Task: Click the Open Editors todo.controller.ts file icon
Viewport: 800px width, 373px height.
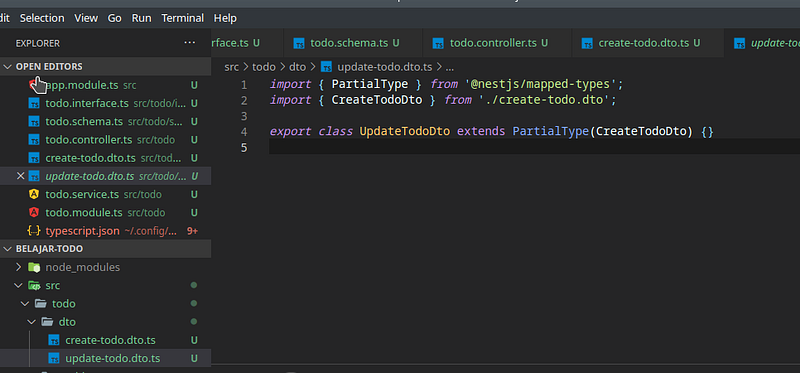Action: pos(34,140)
